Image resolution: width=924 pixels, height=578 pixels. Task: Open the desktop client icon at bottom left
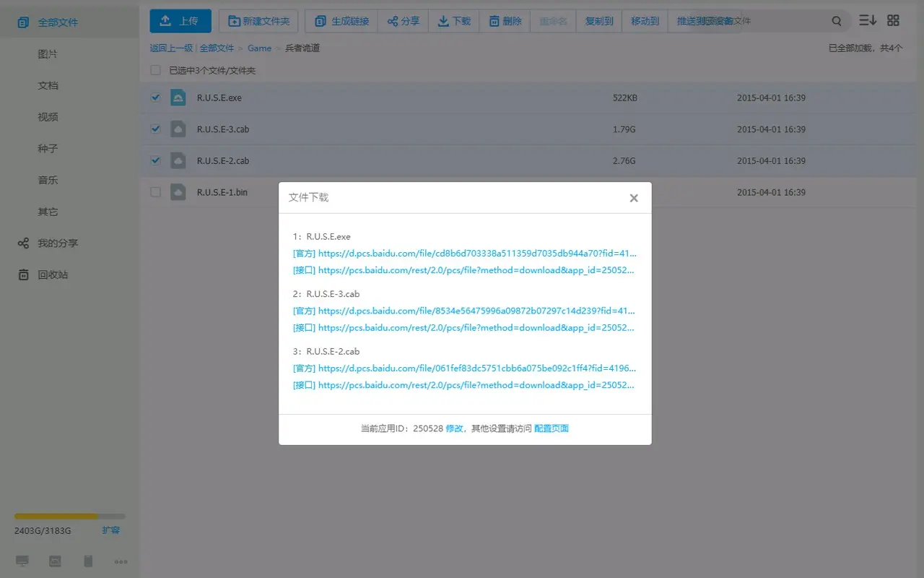point(22,561)
